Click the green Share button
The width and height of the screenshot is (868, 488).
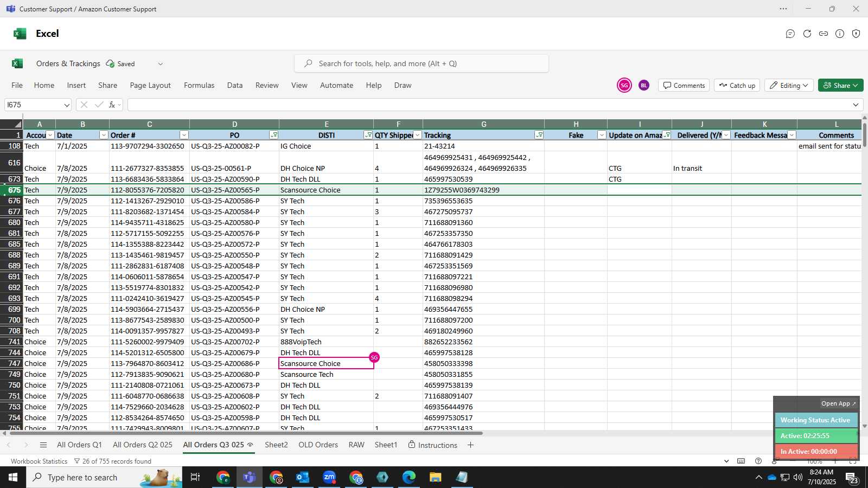click(841, 85)
